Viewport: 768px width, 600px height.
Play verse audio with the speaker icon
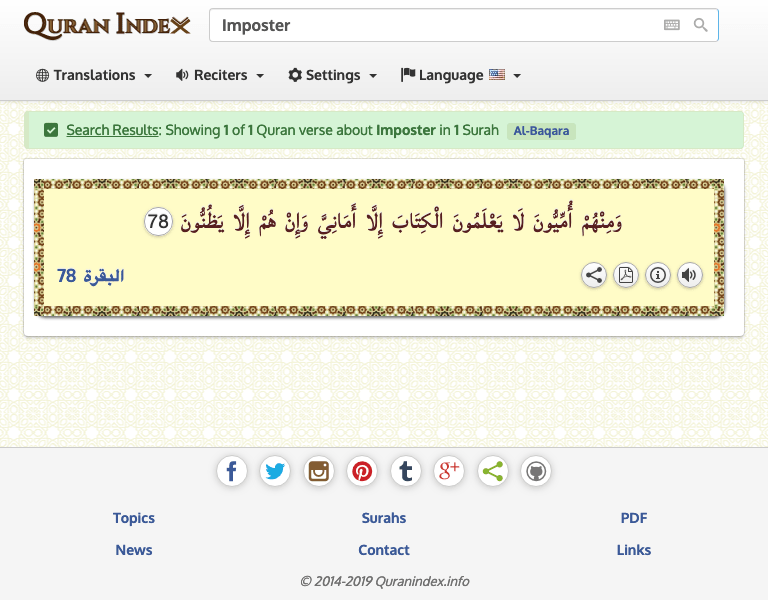(x=690, y=275)
